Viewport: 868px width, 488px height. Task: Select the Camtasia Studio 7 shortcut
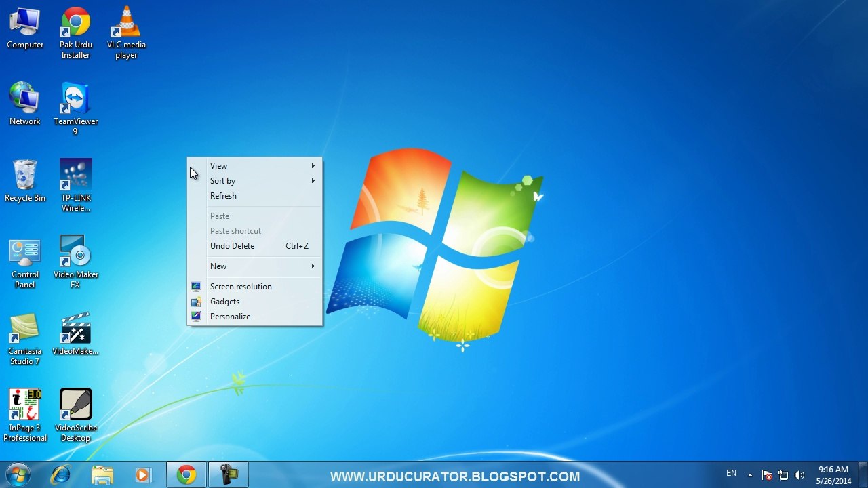pyautogui.click(x=25, y=339)
